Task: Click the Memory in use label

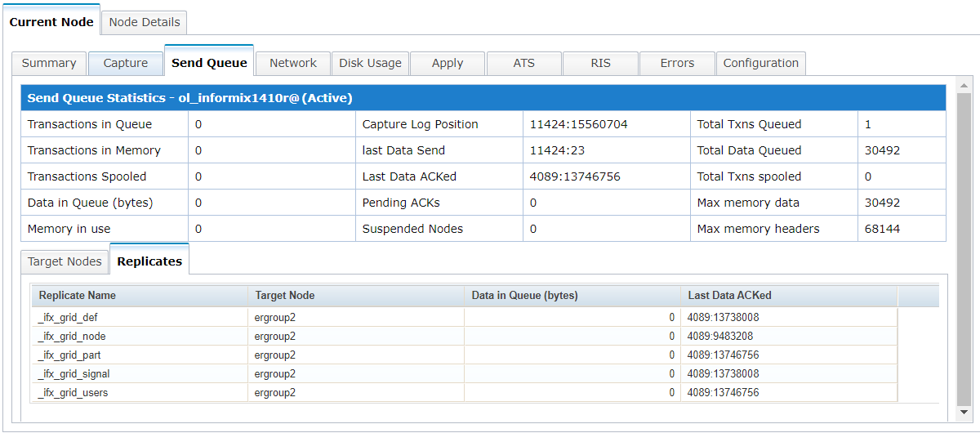Action: pos(69,229)
